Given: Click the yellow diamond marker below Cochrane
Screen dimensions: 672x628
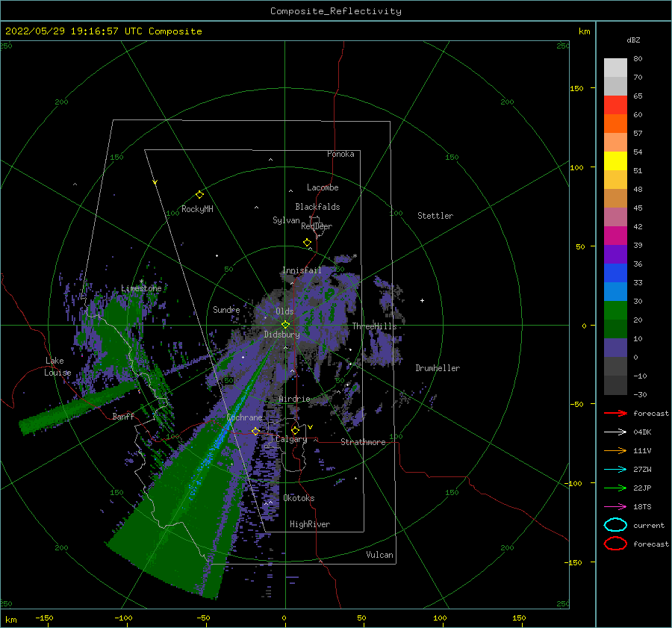Looking at the screenshot, I should coord(256,431).
